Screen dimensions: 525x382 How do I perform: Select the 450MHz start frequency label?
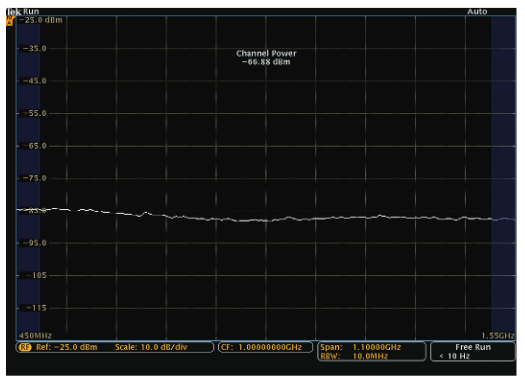[35, 335]
